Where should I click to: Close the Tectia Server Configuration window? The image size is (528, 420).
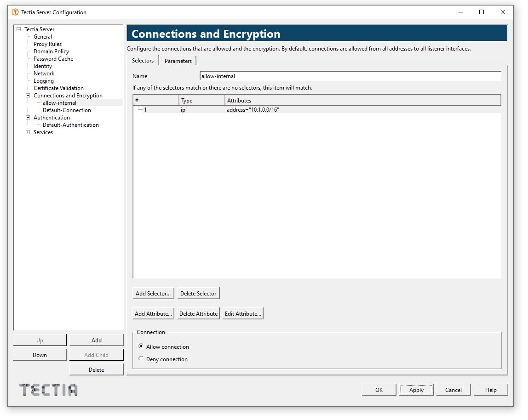pyautogui.click(x=502, y=12)
